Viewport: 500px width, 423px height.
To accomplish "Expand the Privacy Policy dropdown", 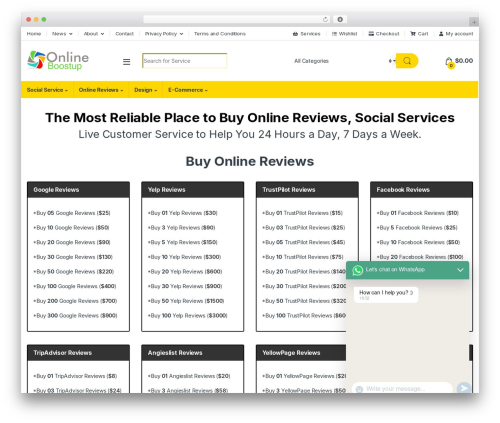I will (164, 34).
